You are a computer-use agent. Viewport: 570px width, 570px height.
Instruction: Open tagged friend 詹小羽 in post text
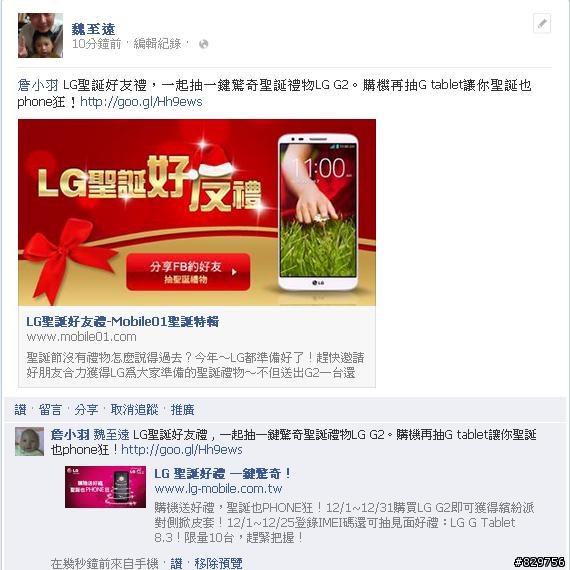(38, 85)
